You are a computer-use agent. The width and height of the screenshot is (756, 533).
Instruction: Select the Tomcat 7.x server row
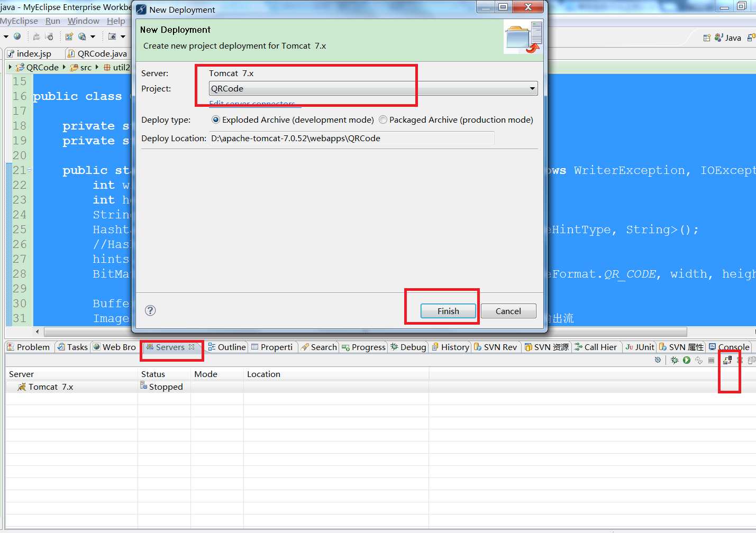(380, 387)
